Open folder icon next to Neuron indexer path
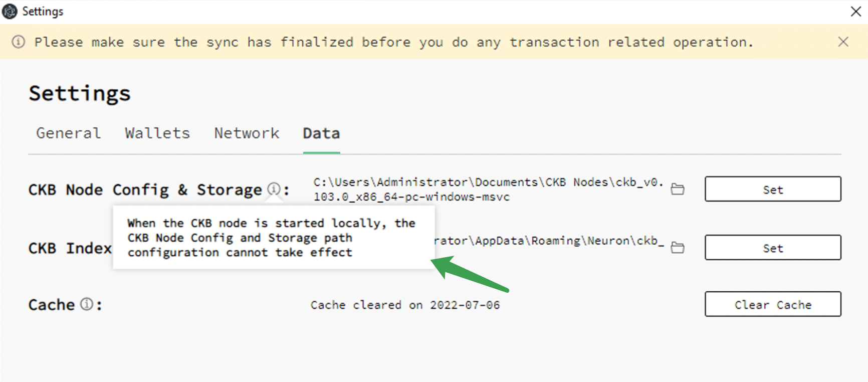 click(x=678, y=247)
